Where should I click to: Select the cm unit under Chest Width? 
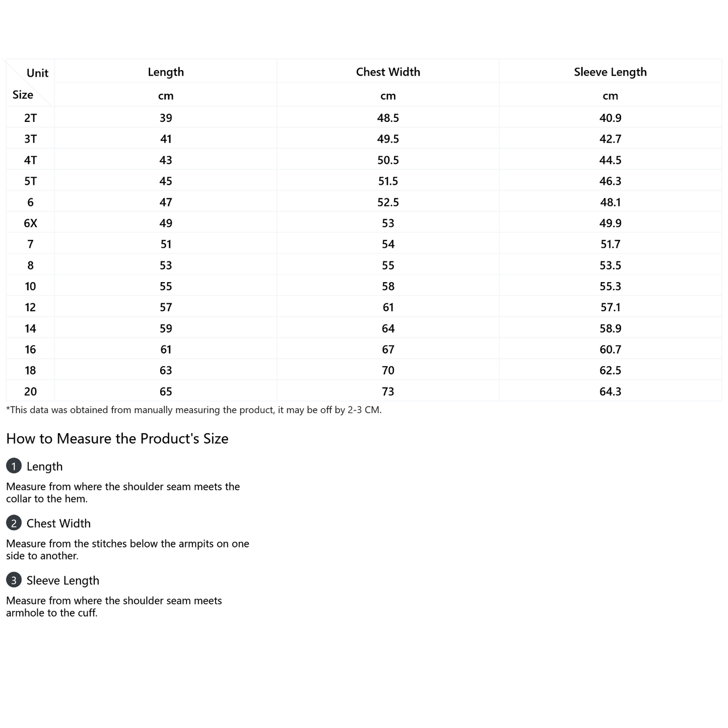click(388, 95)
